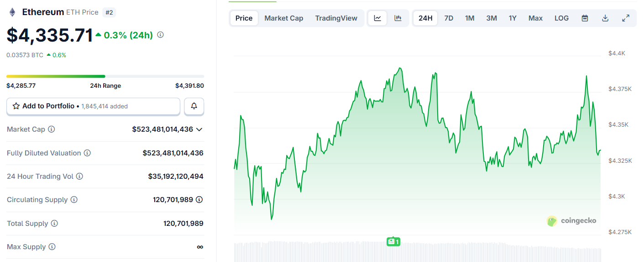Click market cap value $523,481,014,436

162,129
